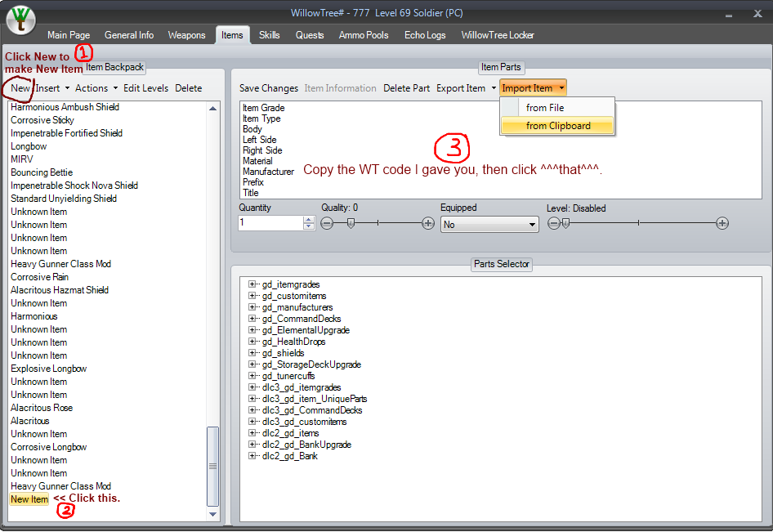Select 'Corrosive Rain' in backpack list
The width and height of the screenshot is (773, 532).
pos(39,277)
